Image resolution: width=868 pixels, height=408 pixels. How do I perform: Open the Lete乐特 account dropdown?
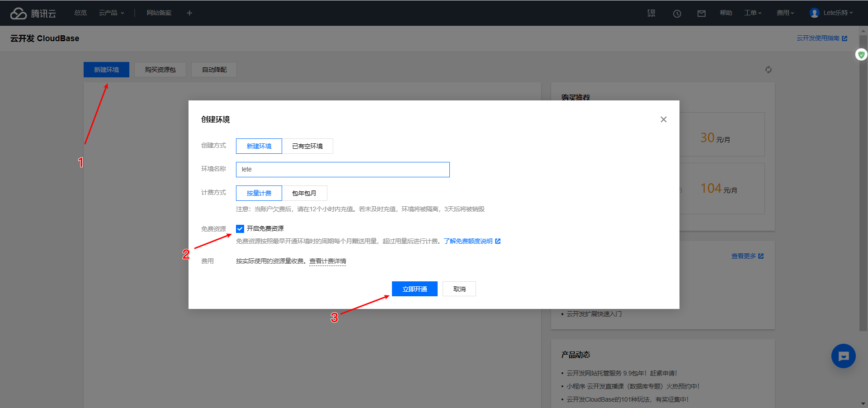(x=831, y=13)
